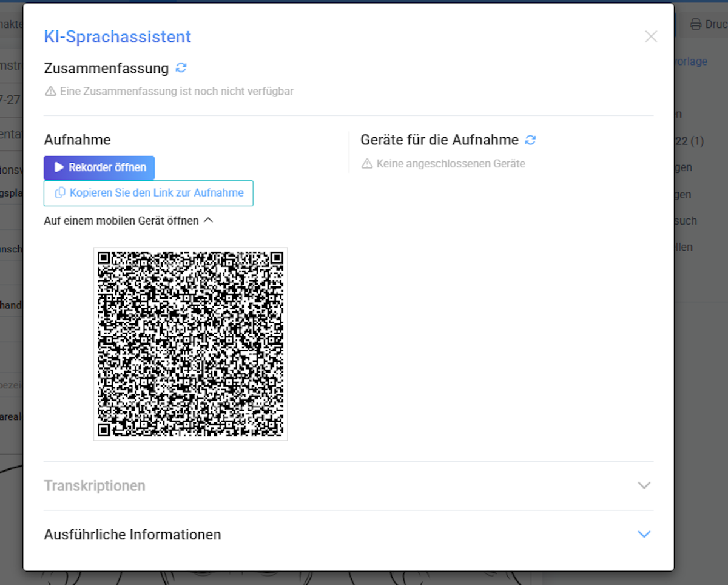Click the upward caret next to mobile device text
This screenshot has width=728, height=585.
click(x=208, y=221)
